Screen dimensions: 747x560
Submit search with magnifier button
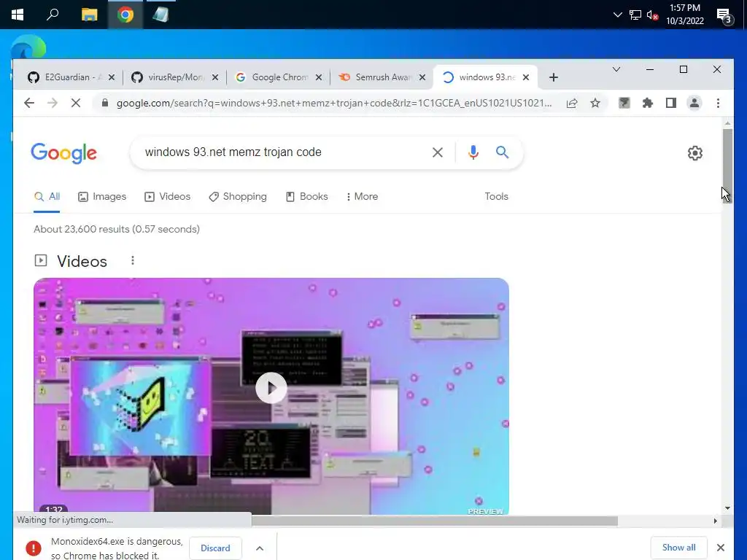coord(502,152)
